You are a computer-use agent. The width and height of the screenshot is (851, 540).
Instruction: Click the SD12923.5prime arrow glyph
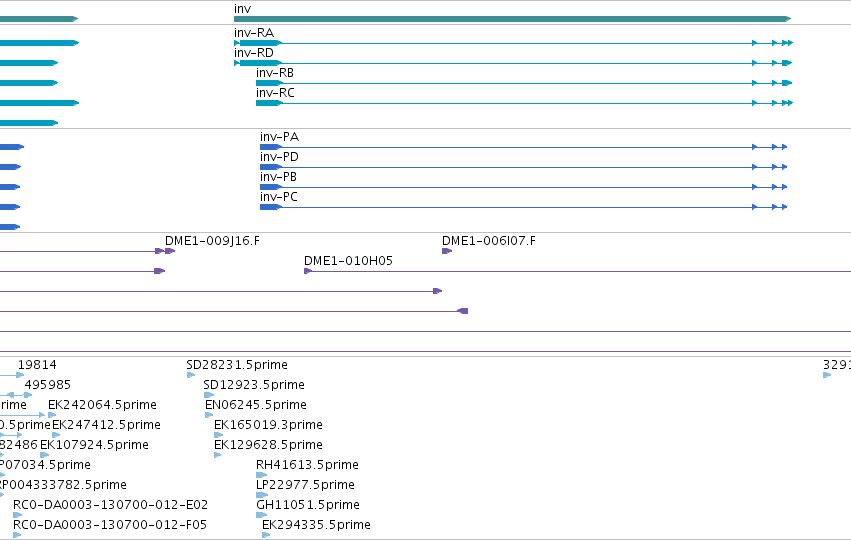click(209, 395)
